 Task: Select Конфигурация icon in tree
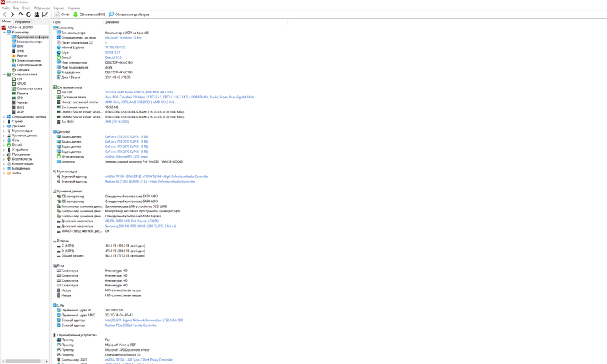[9, 163]
